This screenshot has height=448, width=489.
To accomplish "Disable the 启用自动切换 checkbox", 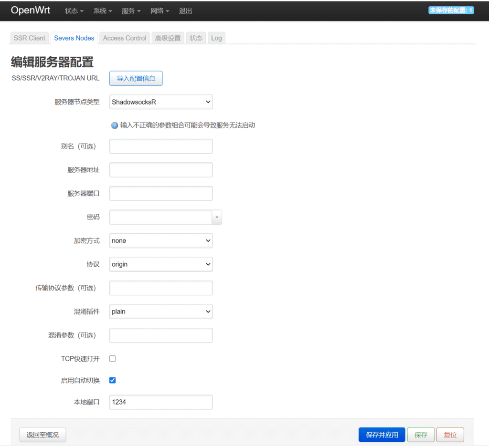I will point(112,380).
